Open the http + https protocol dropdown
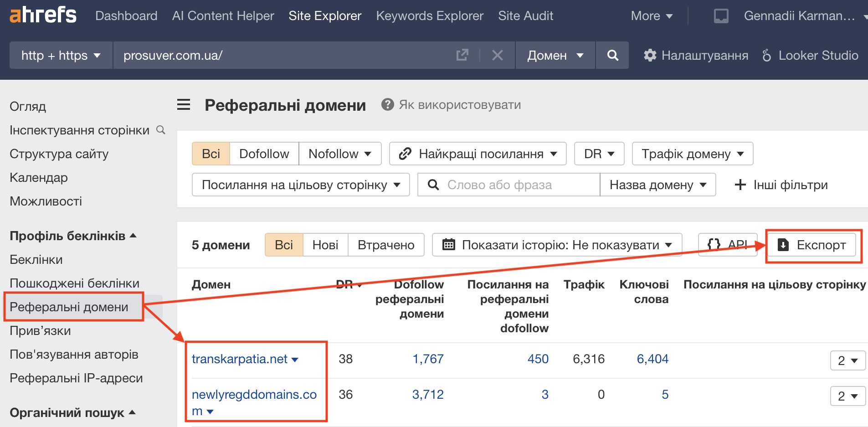Viewport: 868px width, 427px height. tap(60, 55)
